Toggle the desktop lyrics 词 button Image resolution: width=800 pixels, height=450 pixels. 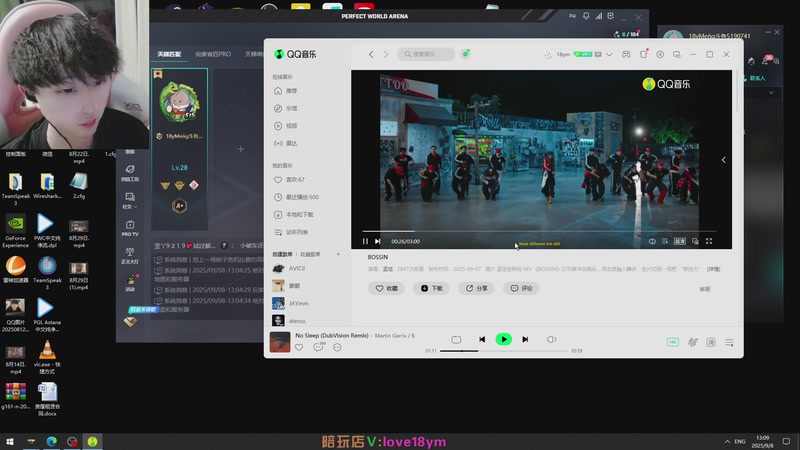(711, 342)
